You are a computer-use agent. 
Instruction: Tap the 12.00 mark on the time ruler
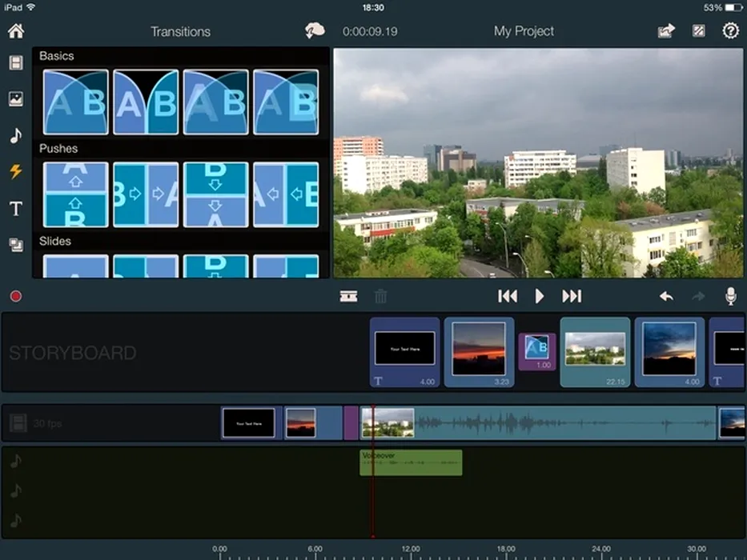click(x=411, y=549)
